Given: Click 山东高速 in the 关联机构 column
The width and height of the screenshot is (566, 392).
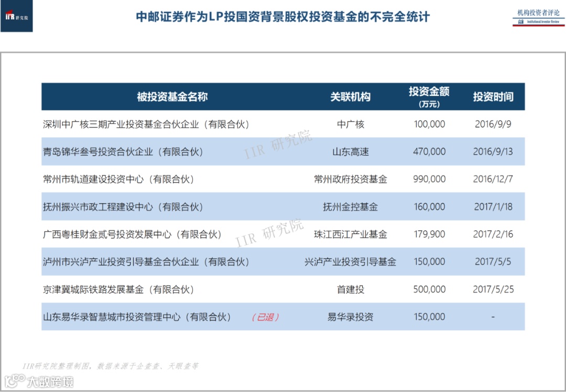Looking at the screenshot, I should 351,151.
